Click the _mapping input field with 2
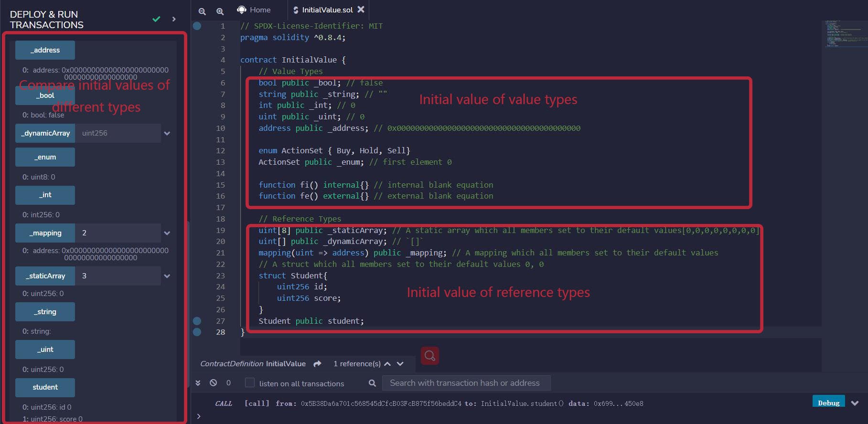The image size is (868, 424). pos(118,233)
